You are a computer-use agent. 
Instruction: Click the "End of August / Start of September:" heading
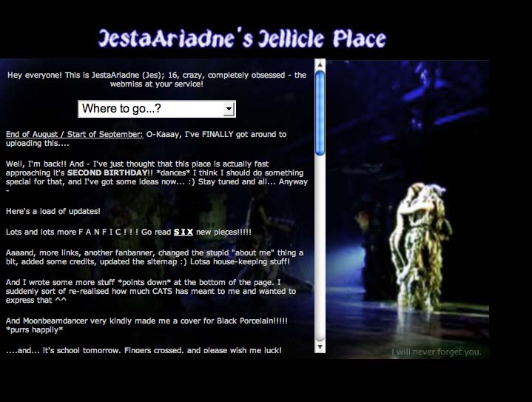point(75,134)
